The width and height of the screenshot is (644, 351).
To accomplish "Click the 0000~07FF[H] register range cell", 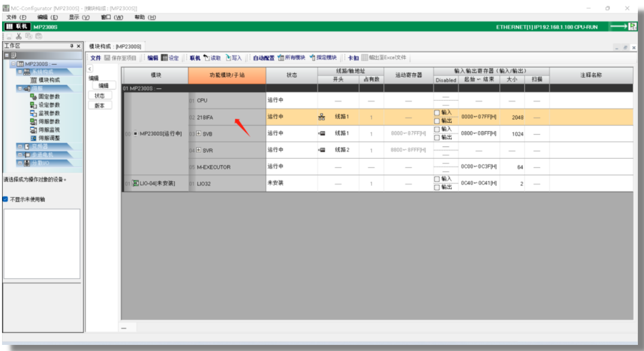I will coord(479,117).
